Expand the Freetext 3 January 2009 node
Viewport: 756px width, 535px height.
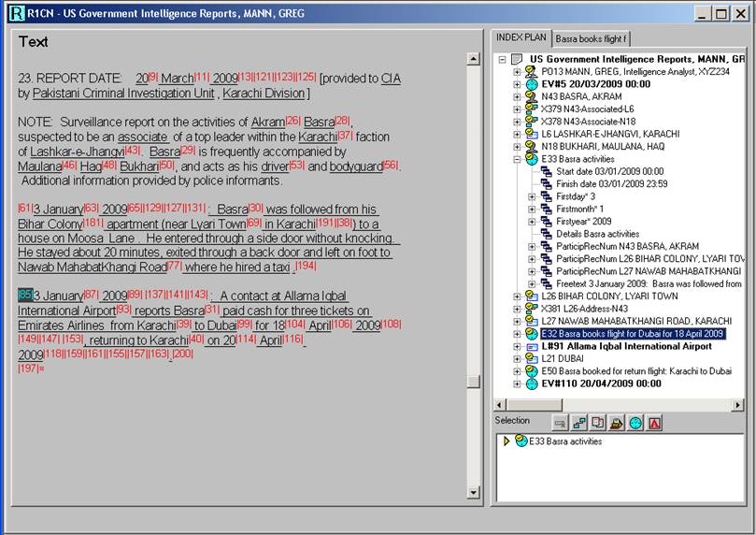532,283
